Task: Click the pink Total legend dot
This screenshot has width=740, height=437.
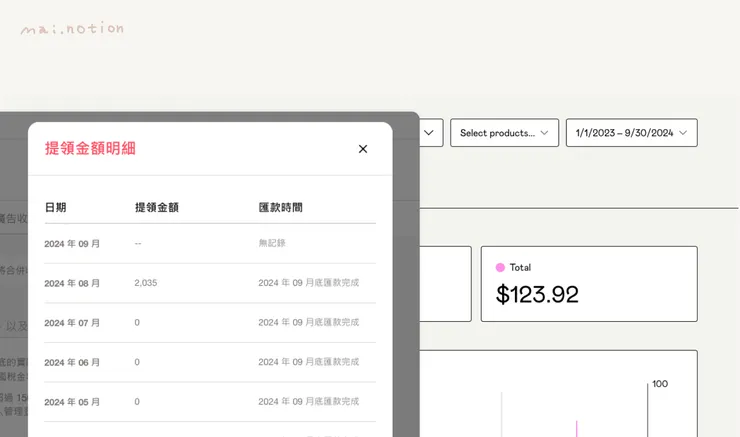Action: (x=500, y=268)
